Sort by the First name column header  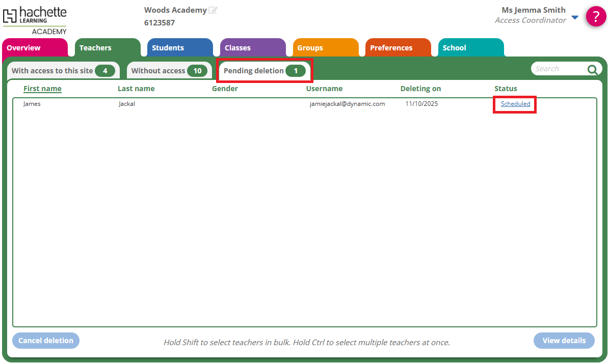(x=42, y=89)
